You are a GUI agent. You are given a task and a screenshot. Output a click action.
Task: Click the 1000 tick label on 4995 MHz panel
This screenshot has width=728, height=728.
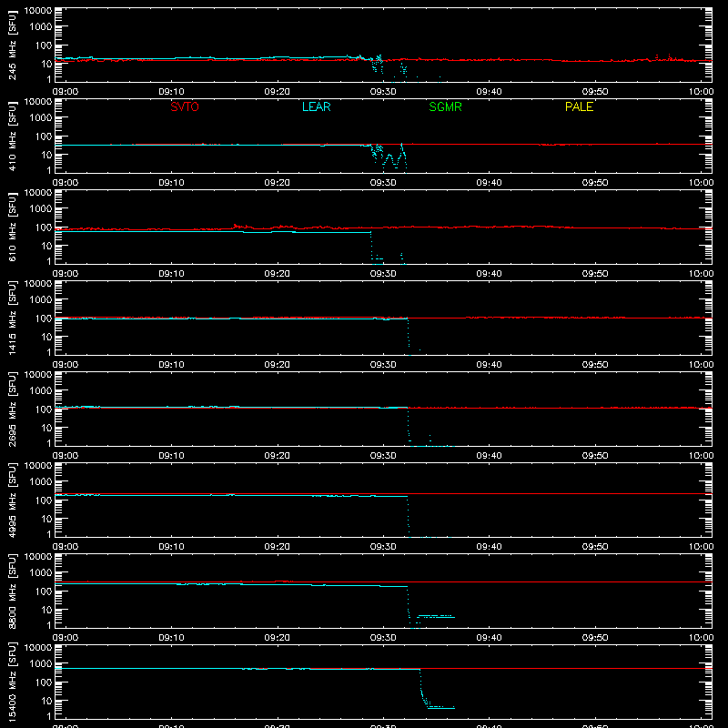point(41,482)
